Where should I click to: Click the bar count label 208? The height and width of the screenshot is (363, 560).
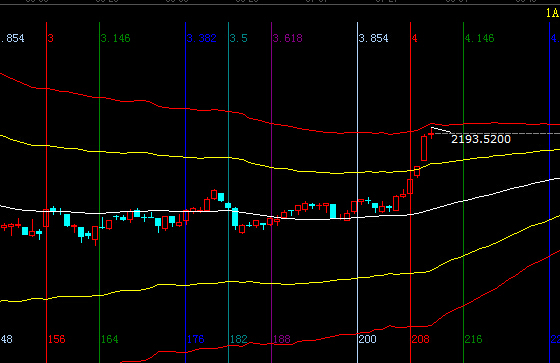[420, 339]
